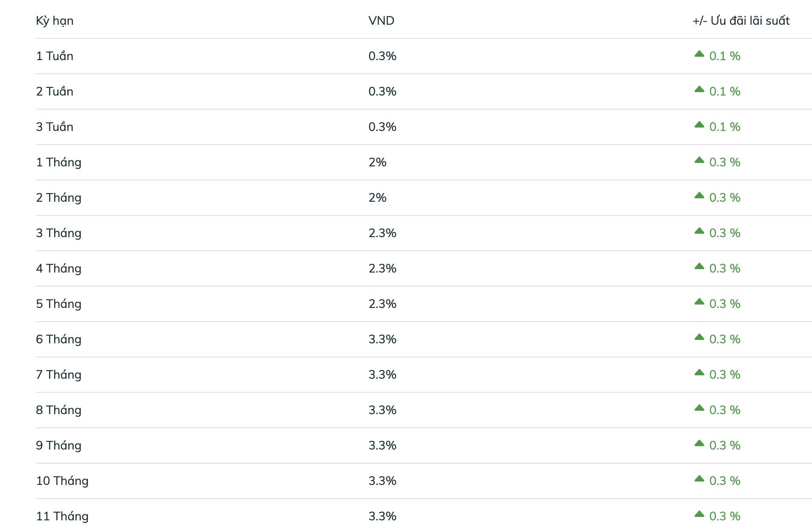Click the 0.3% VND rate for 2 Tuần
Image resolution: width=812 pixels, height=528 pixels.
click(x=383, y=92)
